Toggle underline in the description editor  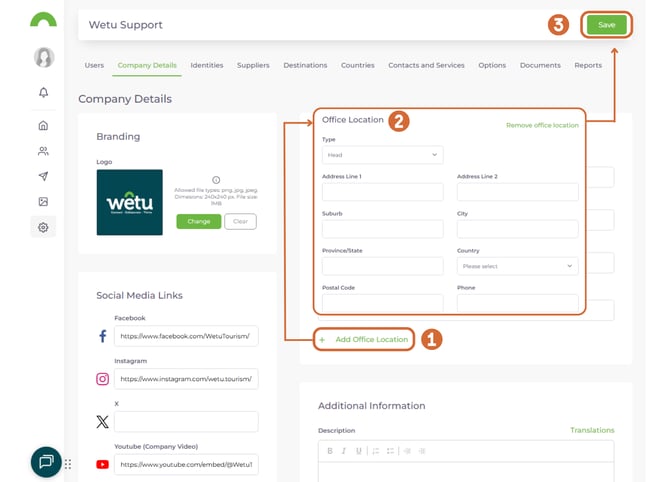pos(358,451)
